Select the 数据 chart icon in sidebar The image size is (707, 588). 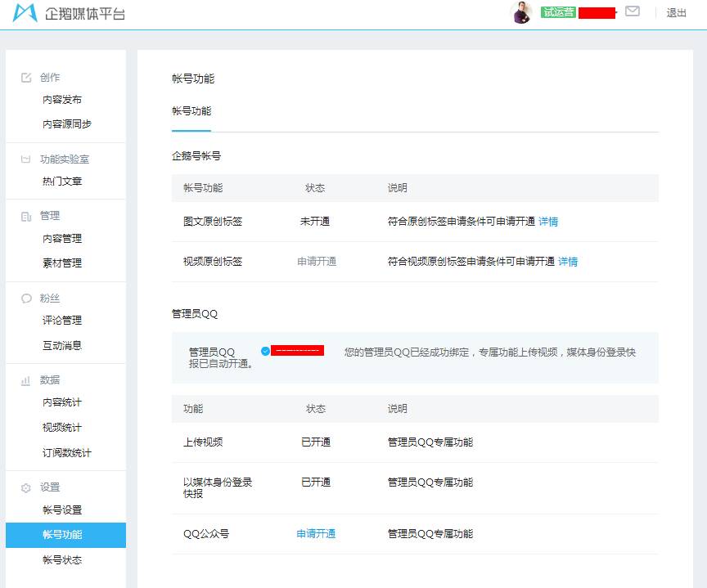(x=25, y=379)
